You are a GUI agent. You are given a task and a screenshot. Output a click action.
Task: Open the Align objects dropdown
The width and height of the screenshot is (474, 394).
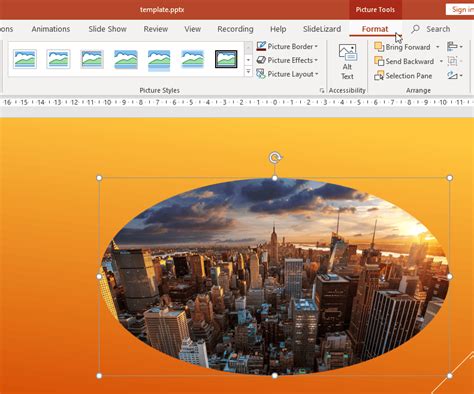(455, 47)
